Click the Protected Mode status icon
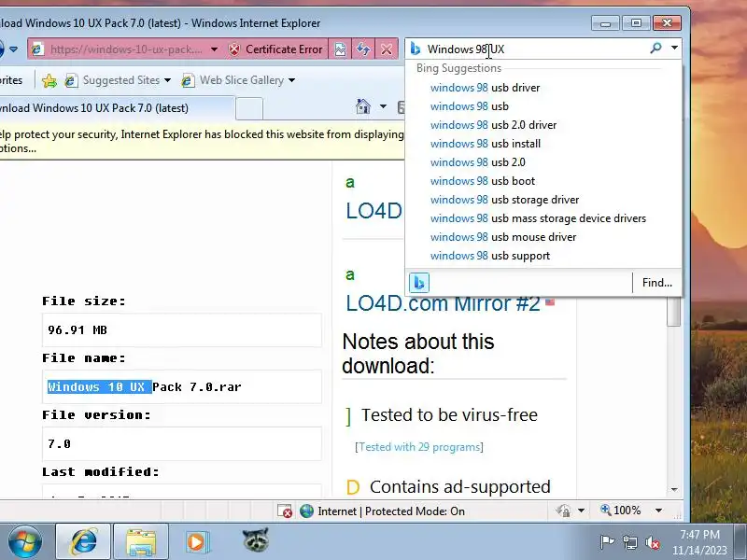Screen dimensions: 747x560 pos(563,511)
